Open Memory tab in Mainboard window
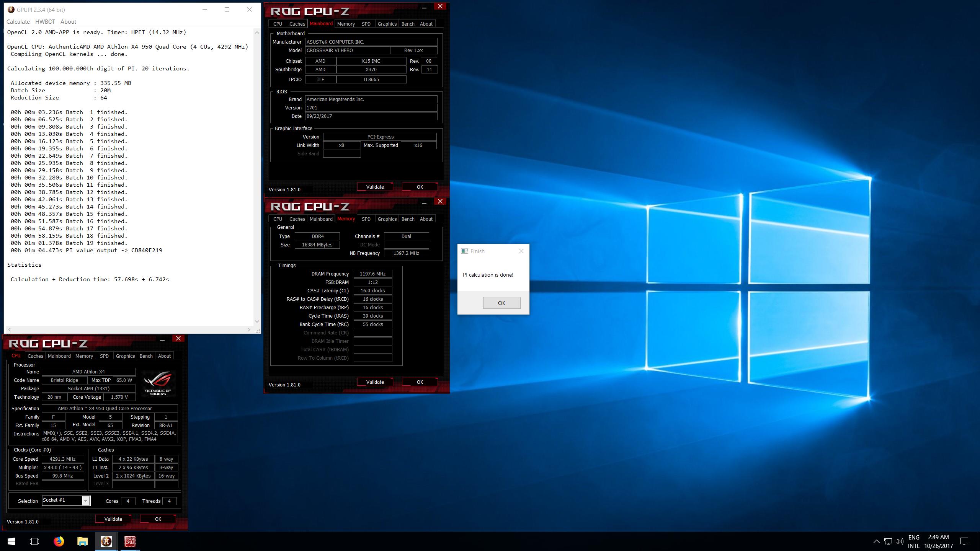 [346, 24]
